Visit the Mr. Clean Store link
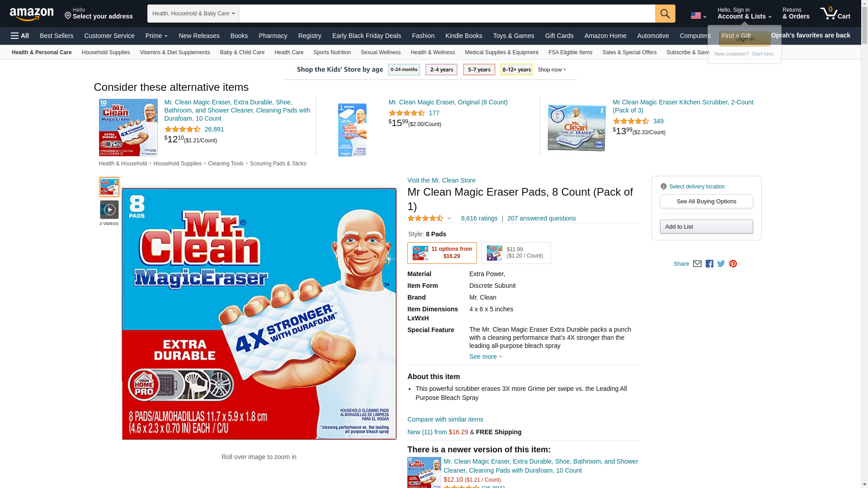 tap(441, 180)
